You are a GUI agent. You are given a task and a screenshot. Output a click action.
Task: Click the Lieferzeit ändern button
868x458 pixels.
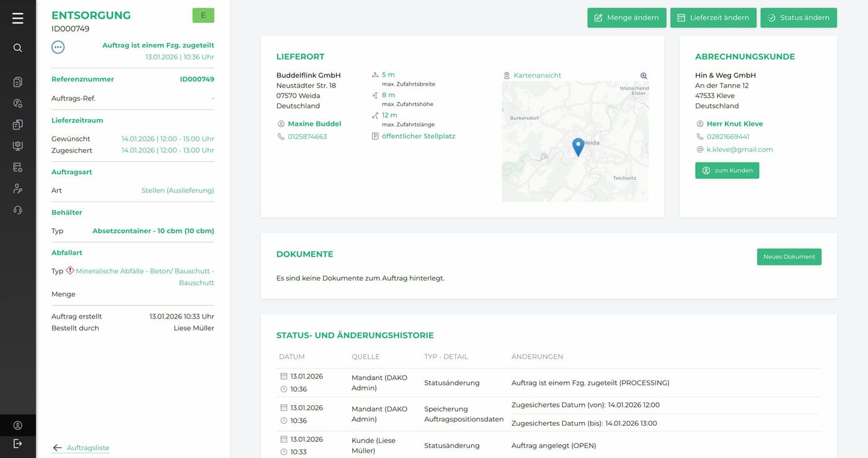713,18
